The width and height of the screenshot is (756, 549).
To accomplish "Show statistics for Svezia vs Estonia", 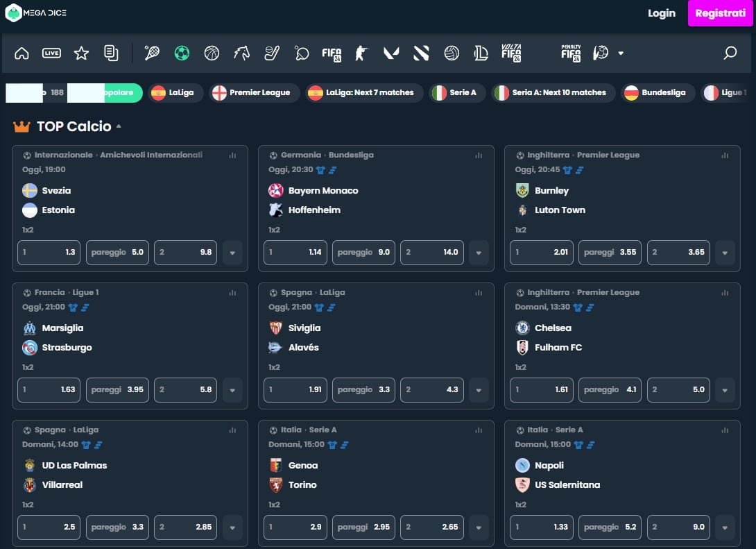I will coord(232,155).
